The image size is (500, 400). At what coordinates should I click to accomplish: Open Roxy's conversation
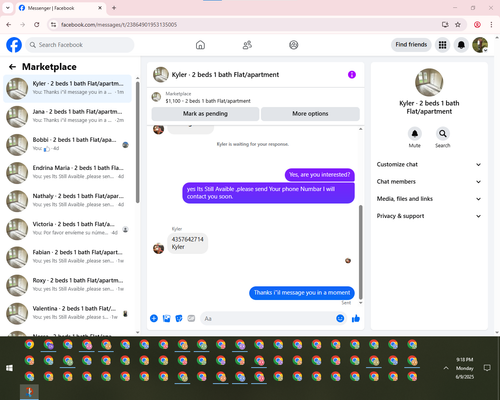[x=67, y=285]
